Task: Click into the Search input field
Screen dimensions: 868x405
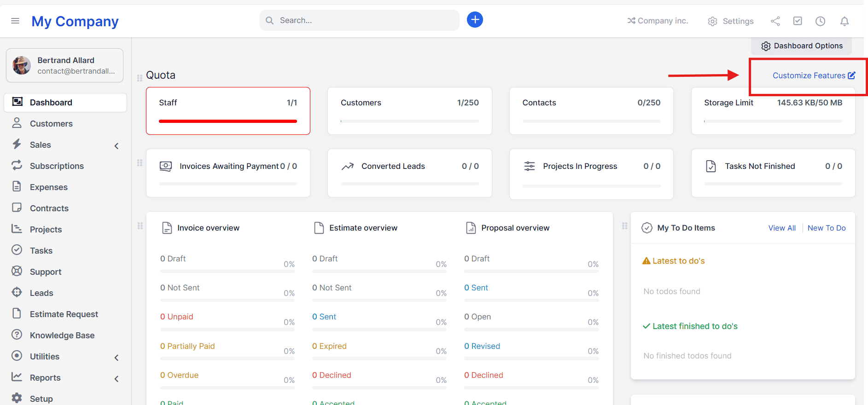Action: click(364, 20)
